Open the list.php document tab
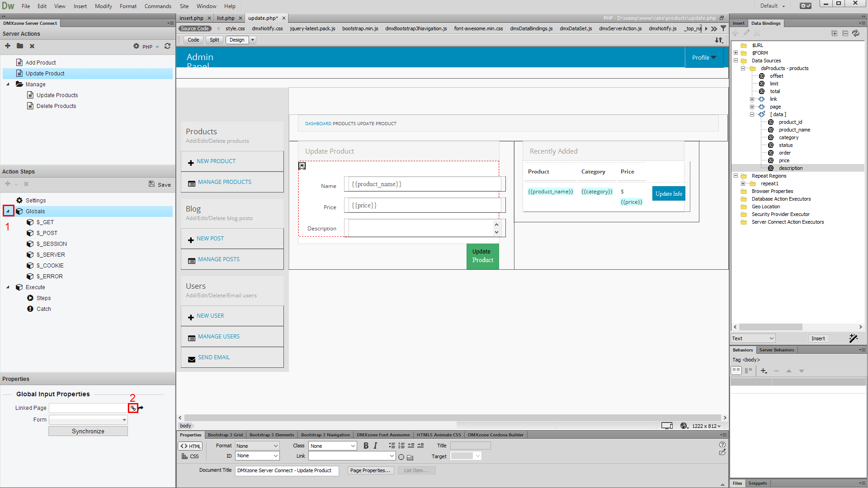 (x=226, y=18)
